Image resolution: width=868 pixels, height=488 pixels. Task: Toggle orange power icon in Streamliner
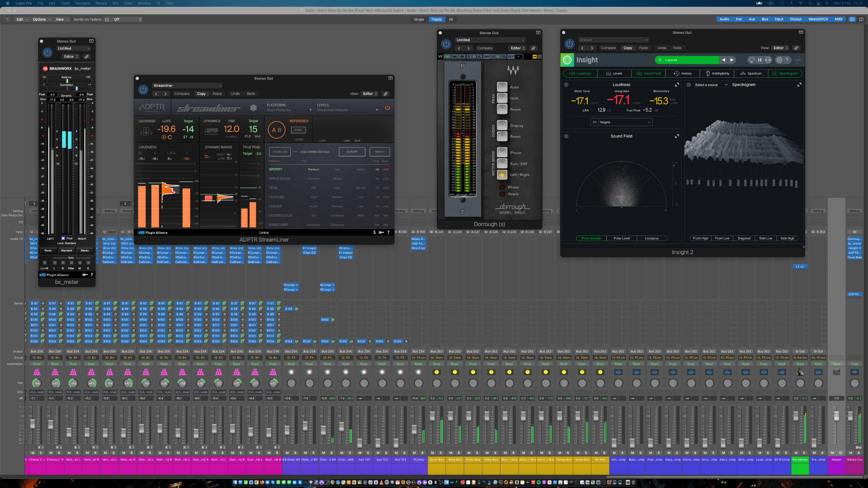point(387,108)
